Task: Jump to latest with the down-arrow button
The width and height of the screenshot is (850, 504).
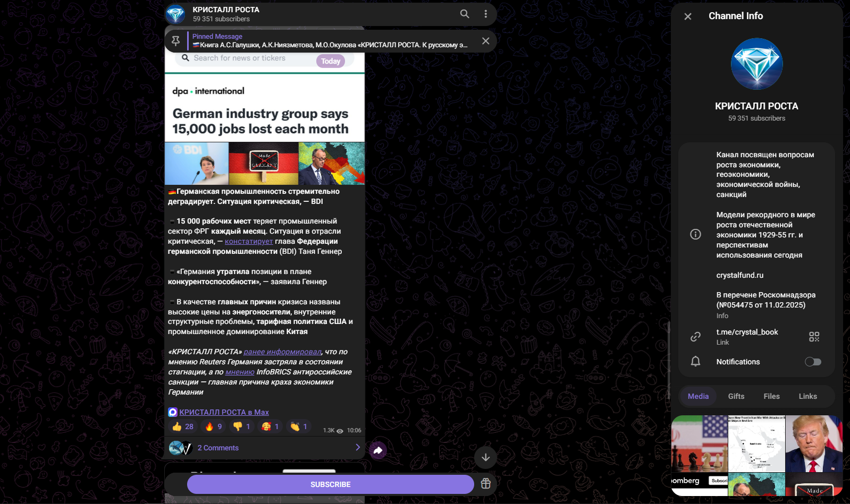Action: [485, 457]
